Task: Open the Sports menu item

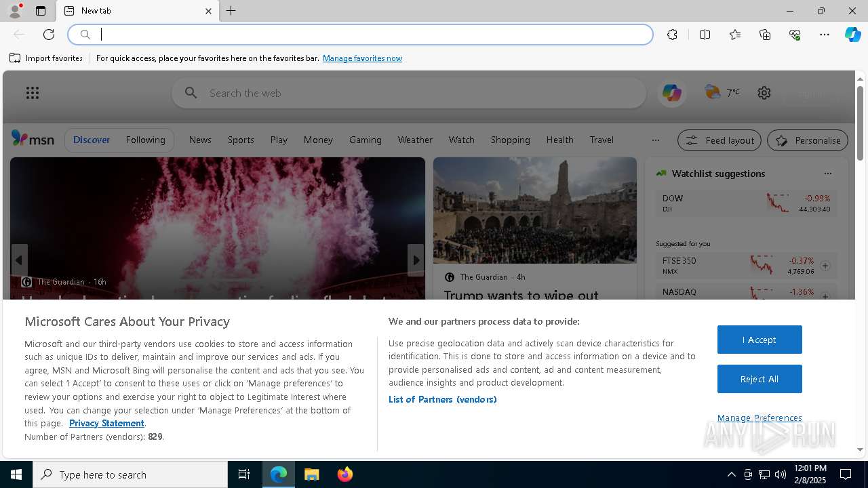Action: [x=241, y=140]
